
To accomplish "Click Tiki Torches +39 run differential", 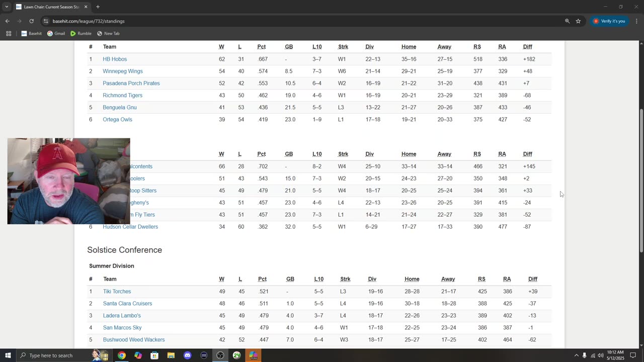I will pyautogui.click(x=533, y=292).
